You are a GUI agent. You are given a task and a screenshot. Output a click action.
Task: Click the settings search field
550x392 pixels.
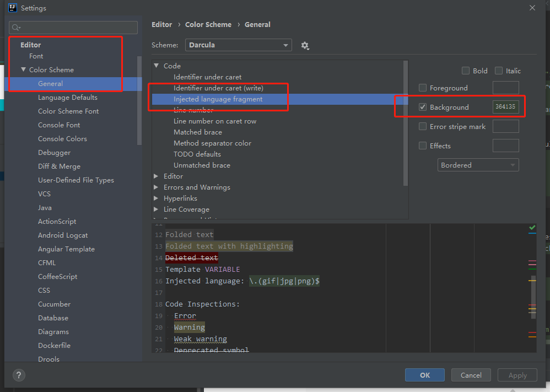coord(73,28)
